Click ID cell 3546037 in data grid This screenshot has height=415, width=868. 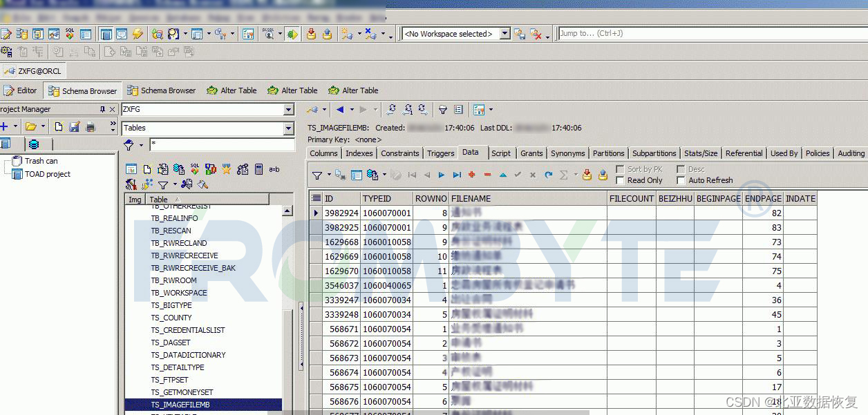tap(341, 285)
